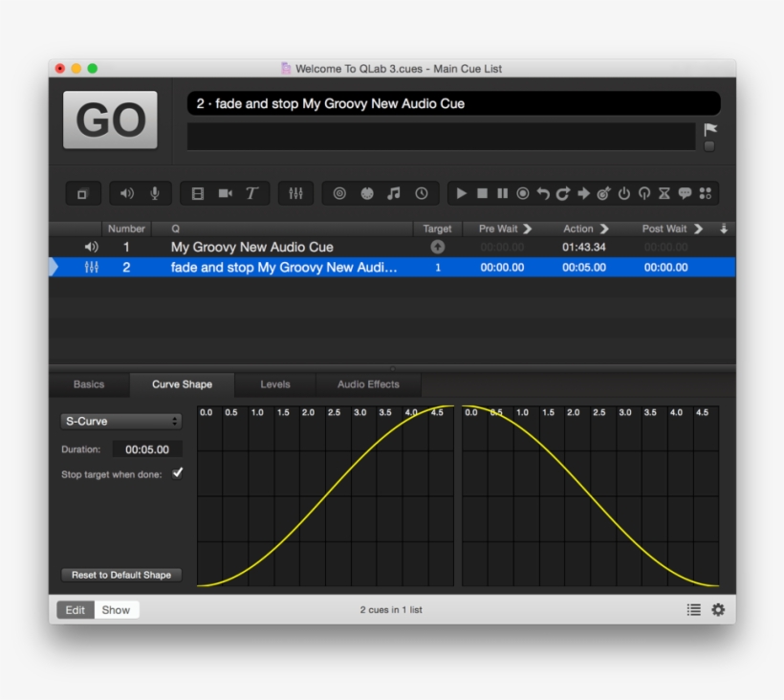Switch to Show mode
The width and height of the screenshot is (784, 700).
point(116,610)
